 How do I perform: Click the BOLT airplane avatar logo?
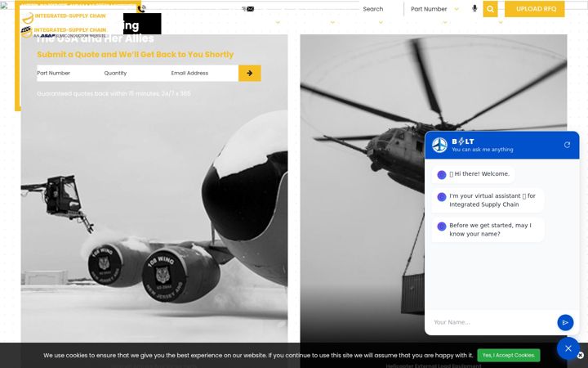(439, 145)
